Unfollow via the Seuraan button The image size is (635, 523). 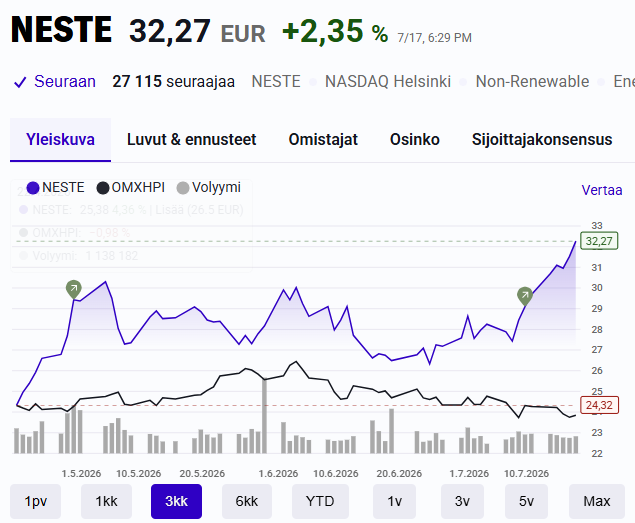pyautogui.click(x=55, y=82)
